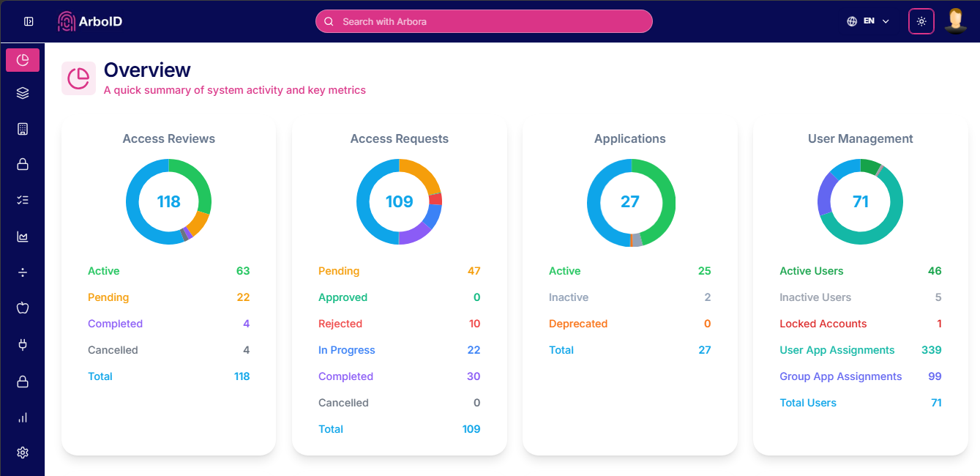Click the Access Requests card title

coord(400,138)
